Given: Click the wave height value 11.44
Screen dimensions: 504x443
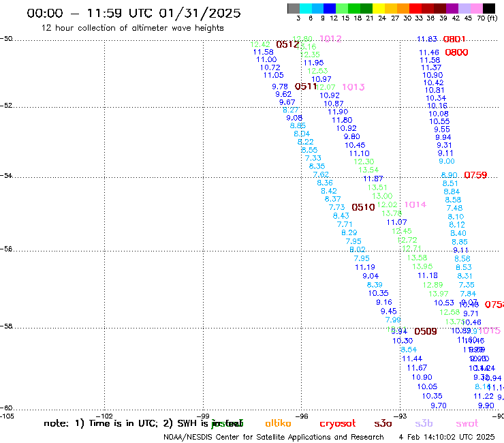Looking at the screenshot, I should (x=412, y=358).
